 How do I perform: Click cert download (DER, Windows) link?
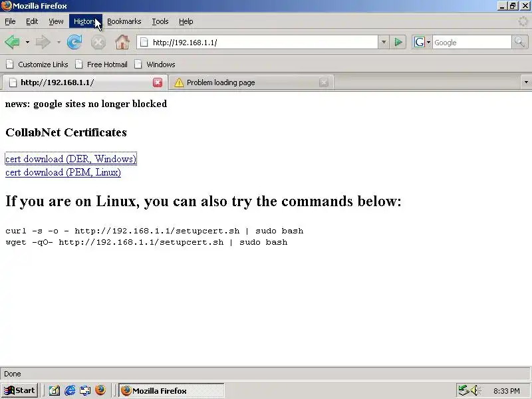71,159
